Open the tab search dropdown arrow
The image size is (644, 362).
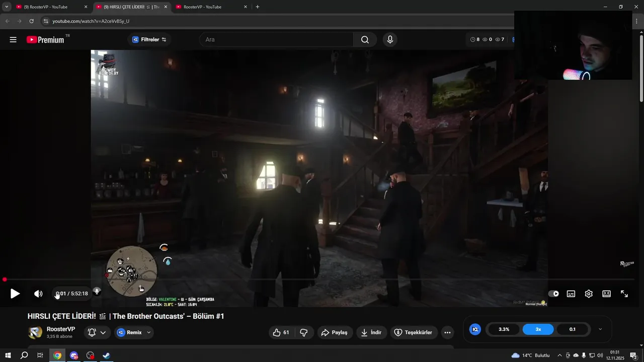7,7
